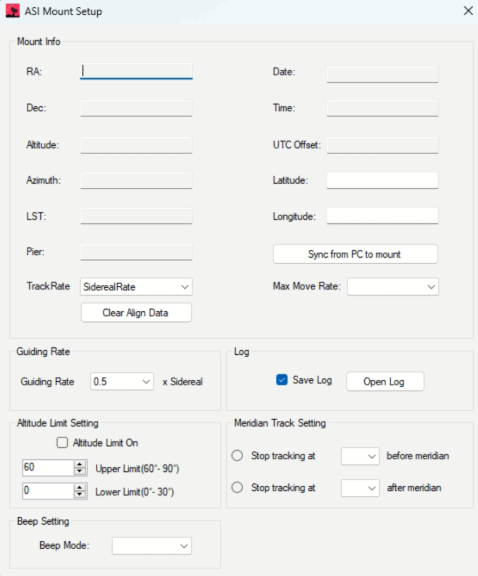This screenshot has height=576, width=478.
Task: Click the RA input field
Action: tap(136, 71)
